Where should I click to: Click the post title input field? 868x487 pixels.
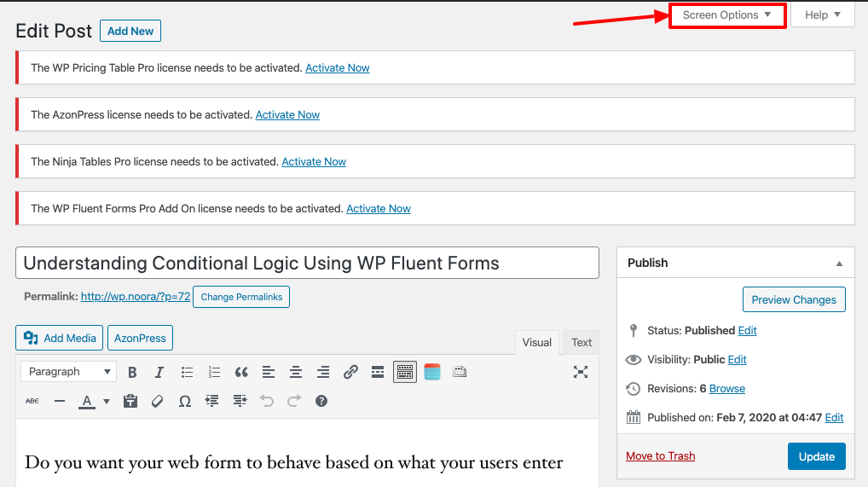click(x=307, y=263)
